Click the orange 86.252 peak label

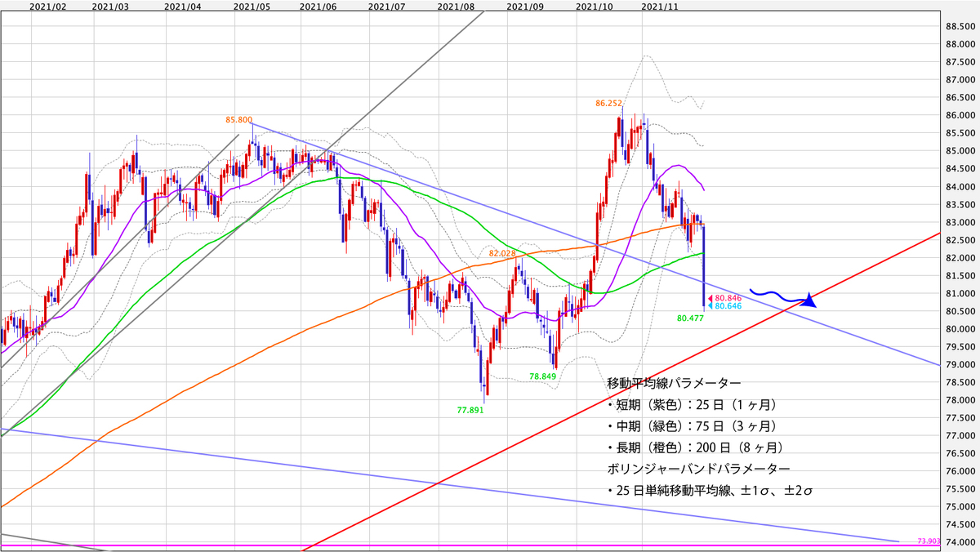click(610, 104)
